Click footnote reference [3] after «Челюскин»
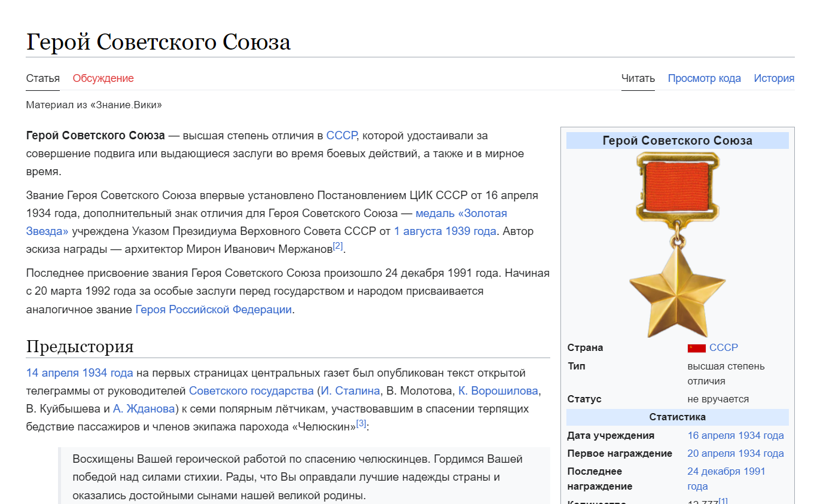The height and width of the screenshot is (504, 817). pyautogui.click(x=361, y=423)
